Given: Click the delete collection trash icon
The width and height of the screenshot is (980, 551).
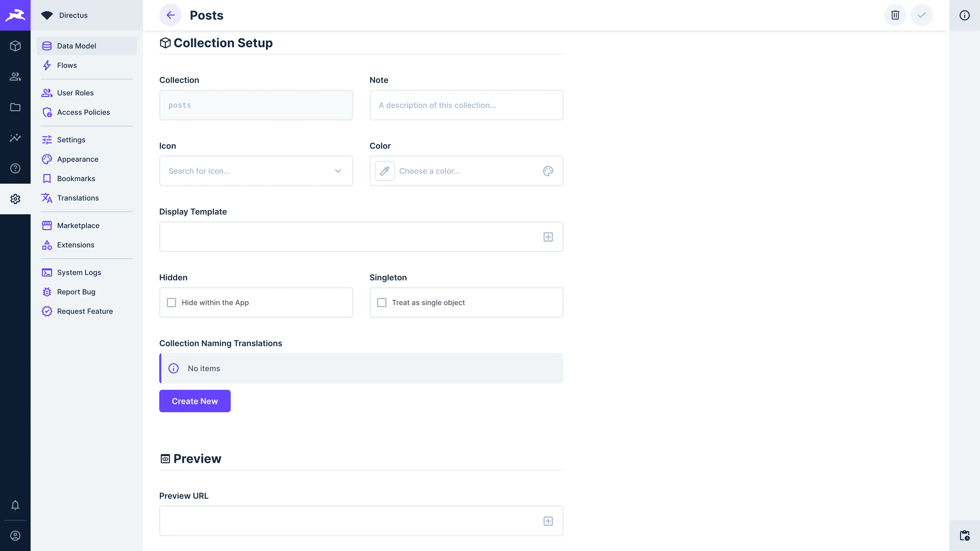Looking at the screenshot, I should click(895, 15).
